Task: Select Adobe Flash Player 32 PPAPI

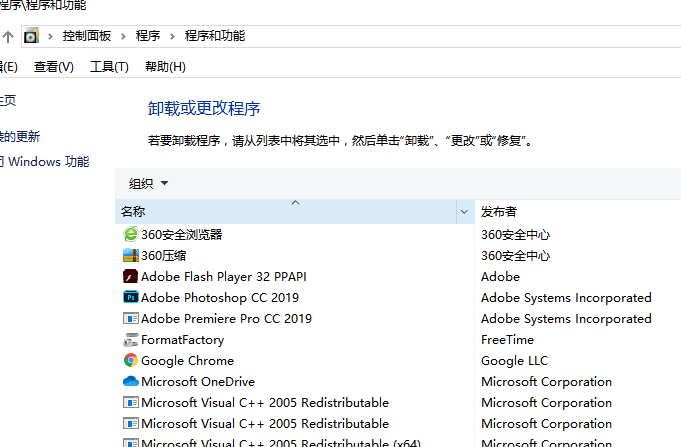Action: (224, 277)
